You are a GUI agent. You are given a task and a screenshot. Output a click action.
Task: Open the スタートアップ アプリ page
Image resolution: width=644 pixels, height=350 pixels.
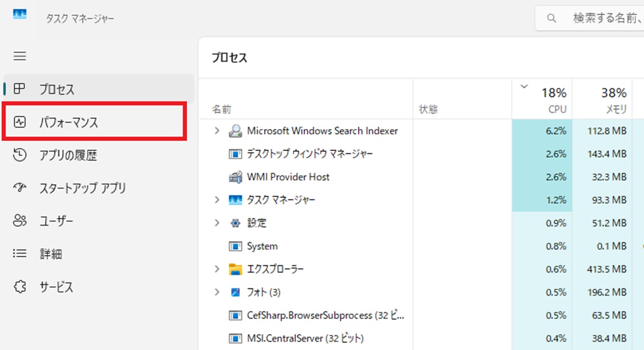(x=99, y=188)
